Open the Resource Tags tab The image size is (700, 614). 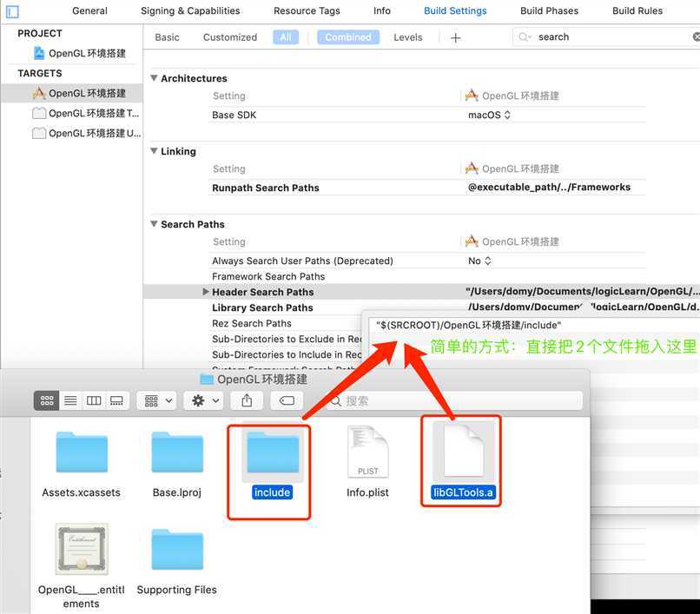point(307,10)
